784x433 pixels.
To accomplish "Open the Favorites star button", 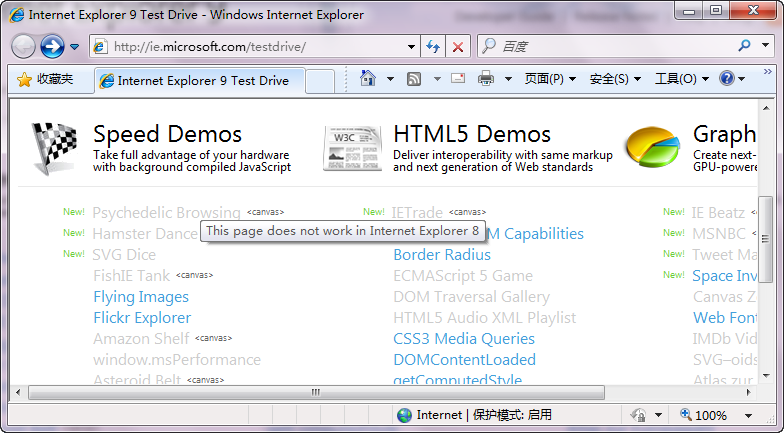I will (x=46, y=79).
